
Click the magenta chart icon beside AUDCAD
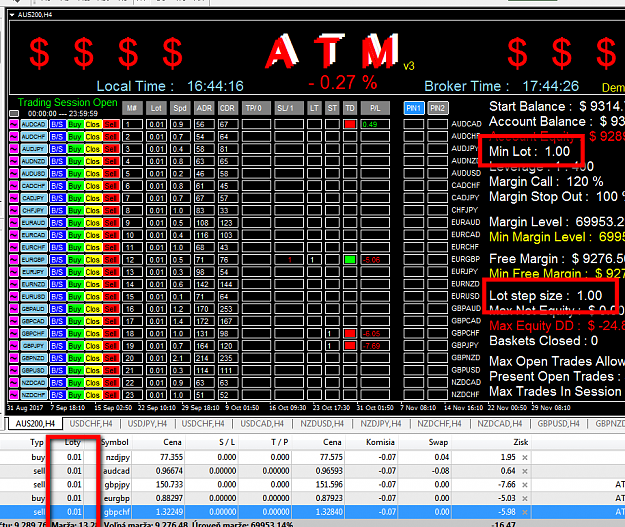(x=14, y=124)
